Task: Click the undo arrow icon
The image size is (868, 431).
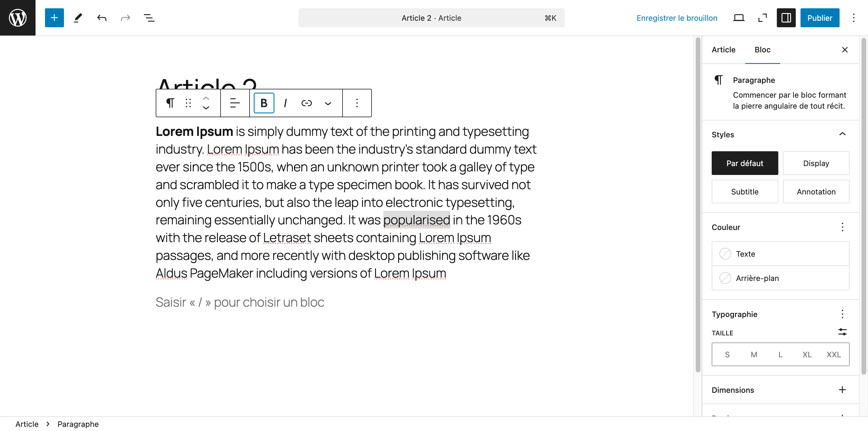Action: (x=102, y=17)
